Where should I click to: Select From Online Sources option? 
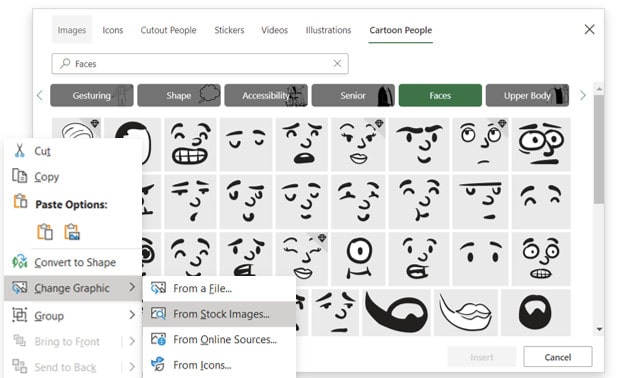219,339
